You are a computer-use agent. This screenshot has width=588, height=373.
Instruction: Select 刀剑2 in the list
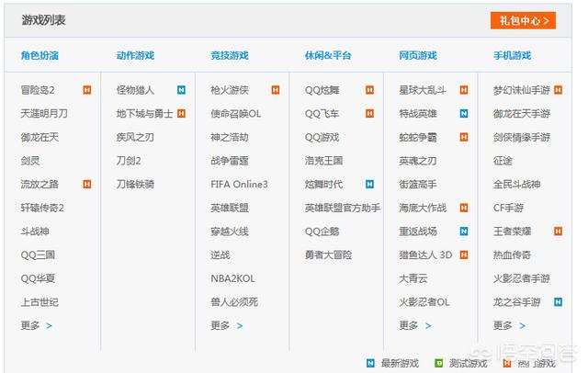(129, 161)
